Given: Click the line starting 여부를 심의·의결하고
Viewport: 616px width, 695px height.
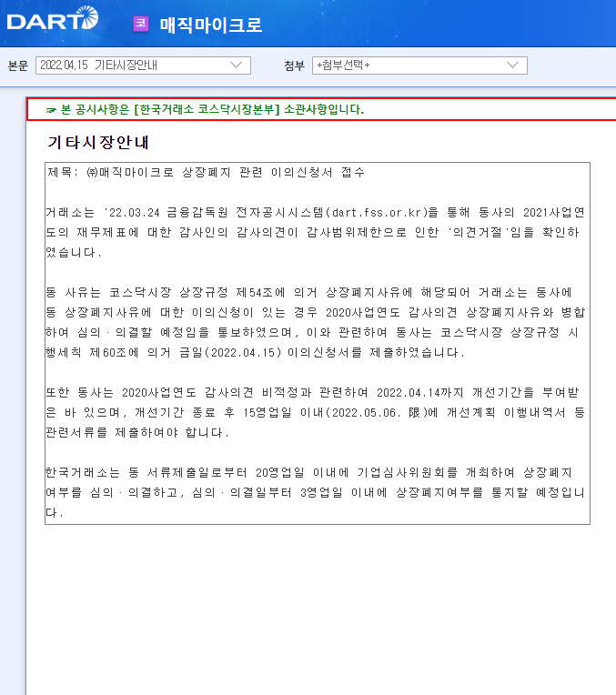Looking at the screenshot, I should [316, 493].
